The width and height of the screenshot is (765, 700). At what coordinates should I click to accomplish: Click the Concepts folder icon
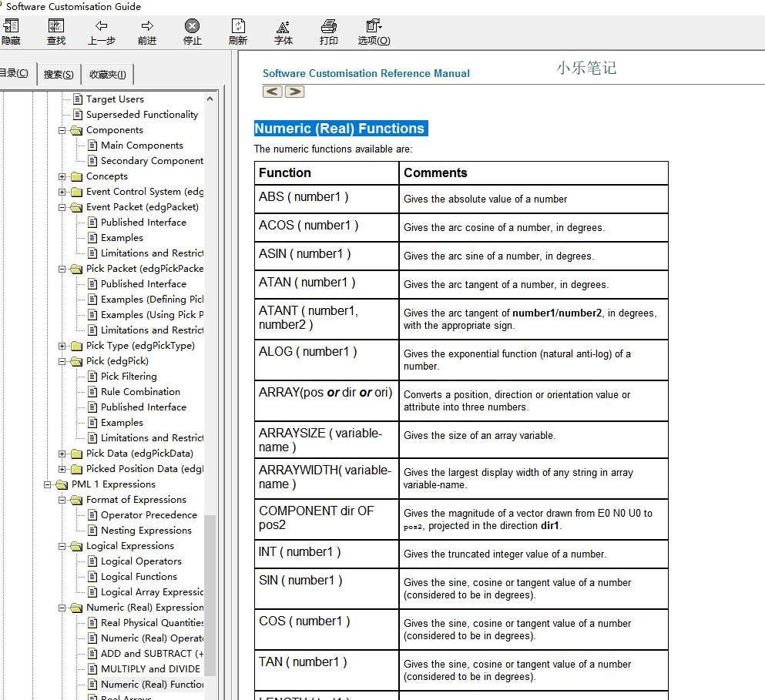pyautogui.click(x=76, y=176)
